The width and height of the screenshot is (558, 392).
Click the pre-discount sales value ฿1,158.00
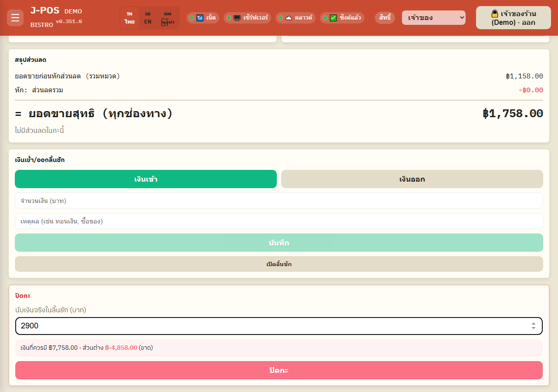click(x=524, y=76)
